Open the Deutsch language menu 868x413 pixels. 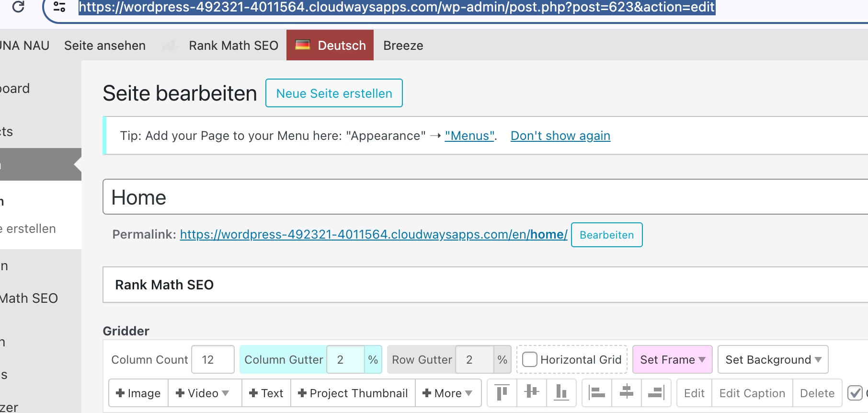(x=330, y=46)
